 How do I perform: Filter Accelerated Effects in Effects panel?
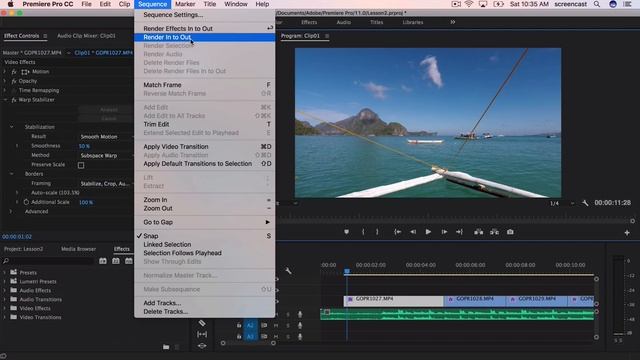tap(103, 261)
